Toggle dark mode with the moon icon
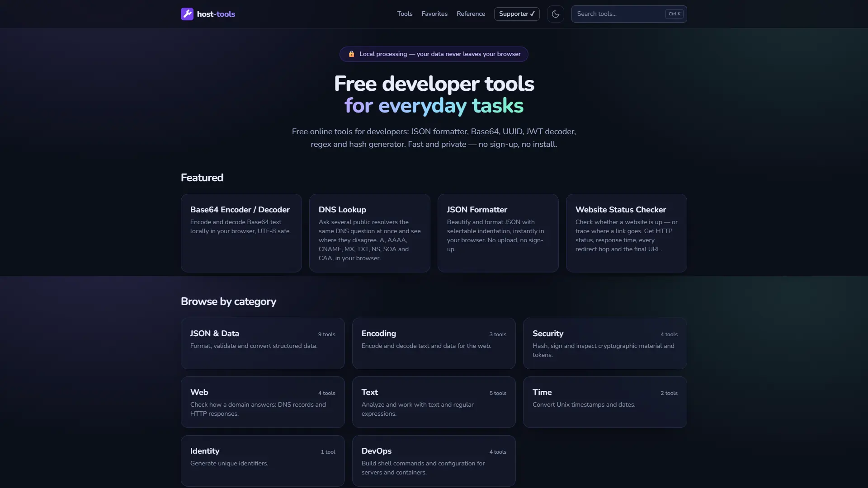This screenshot has width=868, height=488. 556,14
